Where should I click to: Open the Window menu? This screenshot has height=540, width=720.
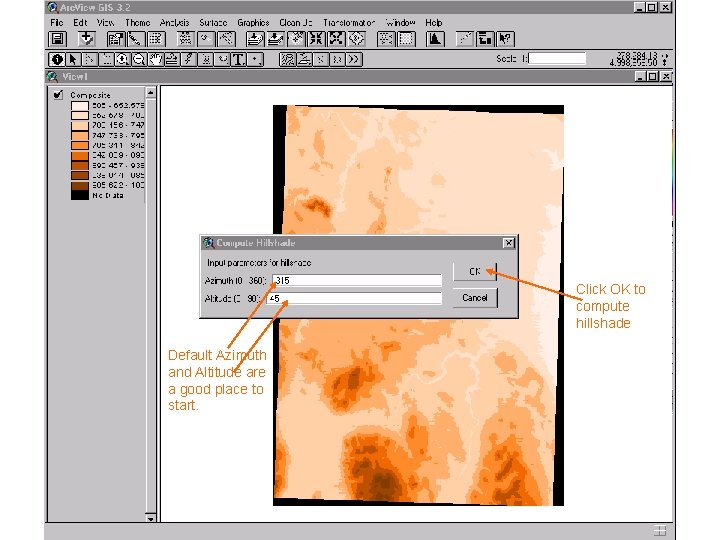(x=400, y=22)
